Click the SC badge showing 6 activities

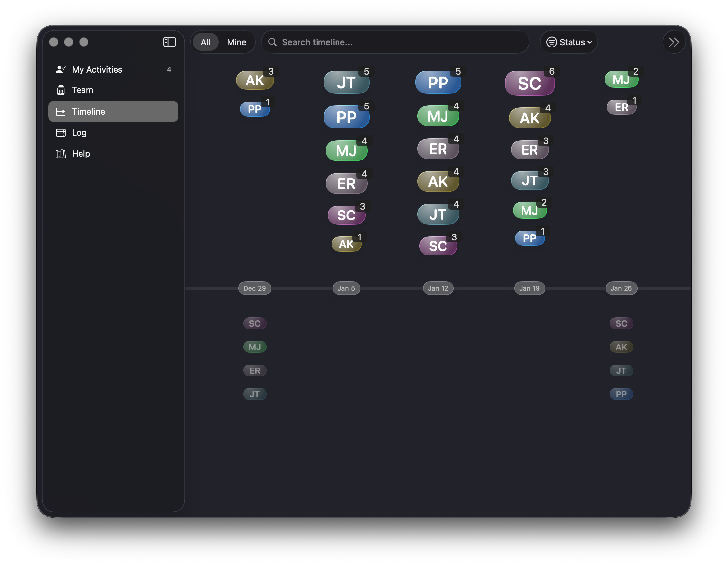(530, 84)
